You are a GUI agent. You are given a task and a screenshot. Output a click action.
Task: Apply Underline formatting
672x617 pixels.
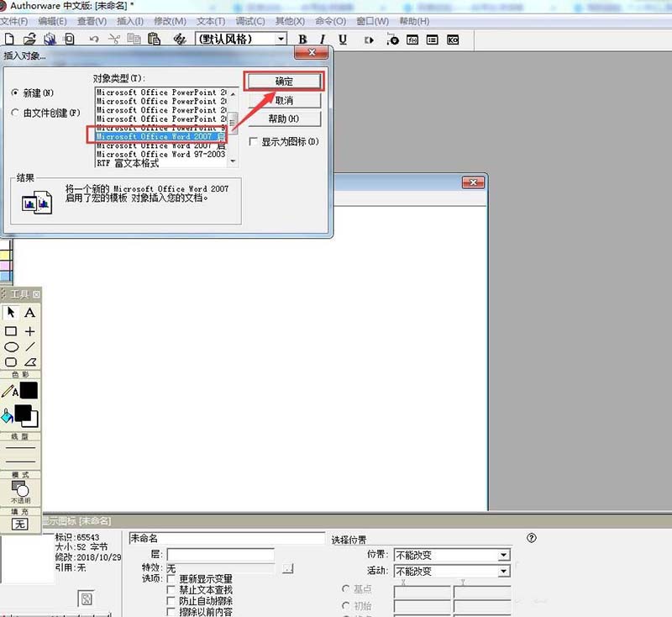tap(343, 40)
